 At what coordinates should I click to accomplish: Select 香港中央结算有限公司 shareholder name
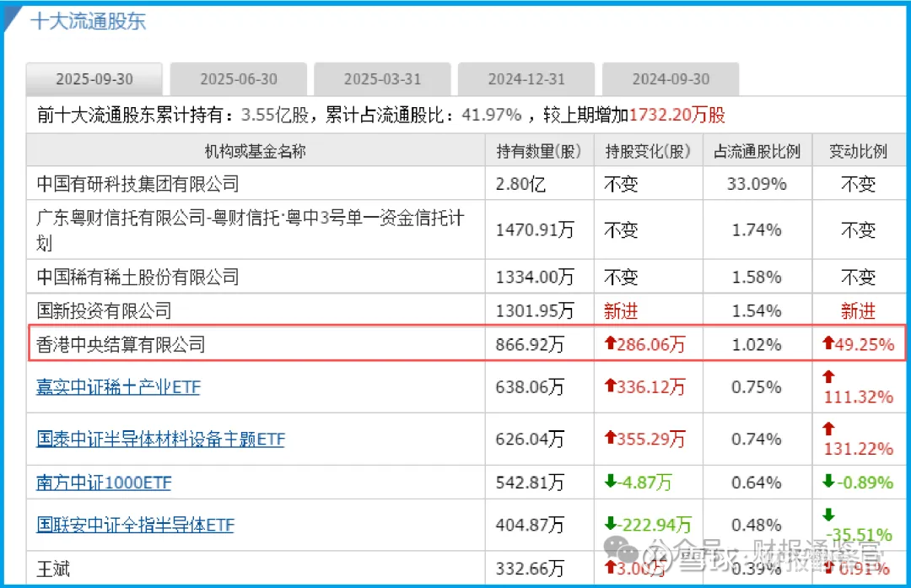(121, 344)
